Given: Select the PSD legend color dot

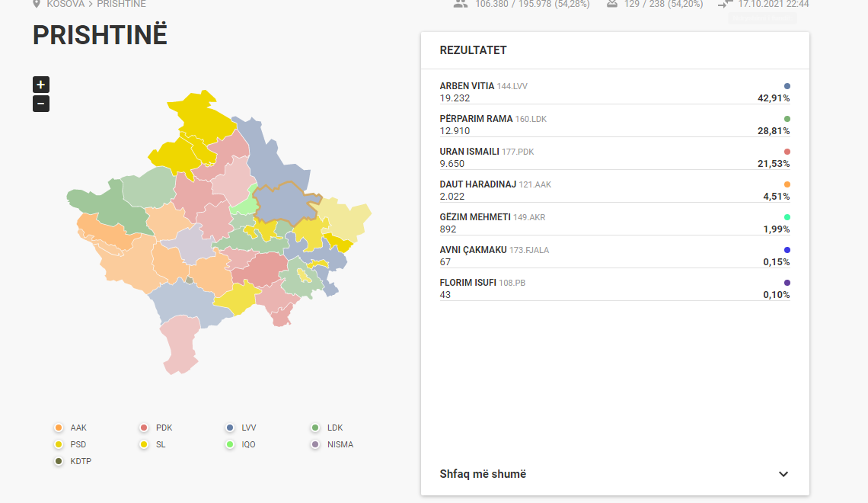Looking at the screenshot, I should pos(59,444).
